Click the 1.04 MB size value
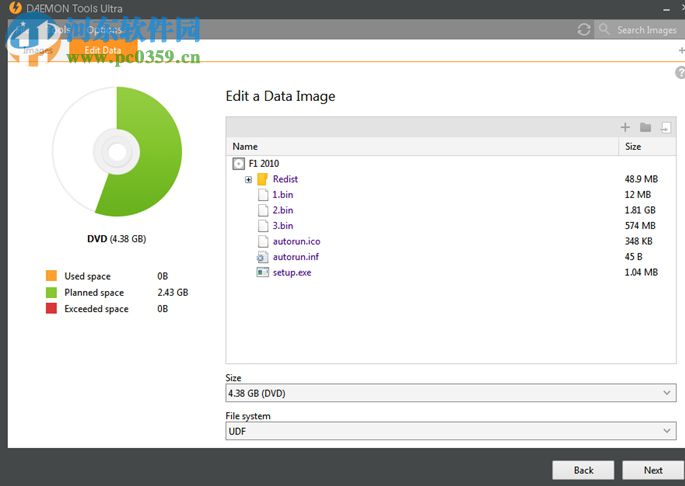Screen dimensions: 685x486 click(641, 272)
